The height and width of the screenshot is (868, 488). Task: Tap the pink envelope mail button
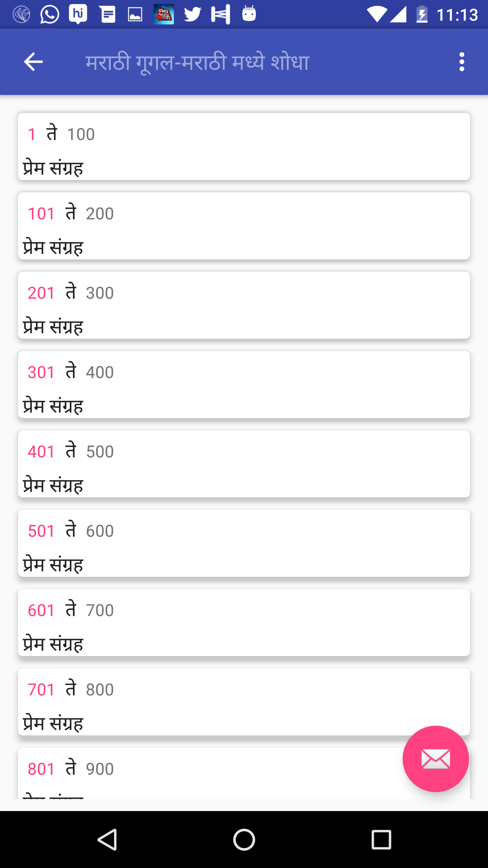[435, 759]
